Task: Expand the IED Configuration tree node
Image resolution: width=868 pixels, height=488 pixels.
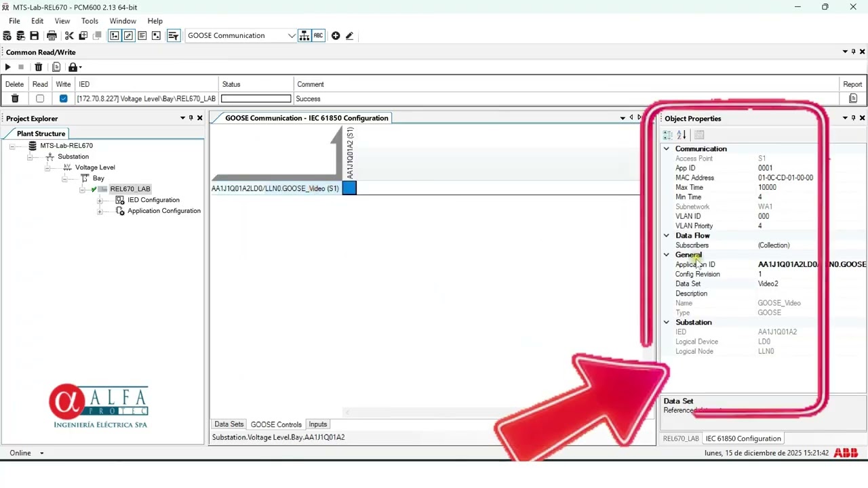Action: coord(100,201)
